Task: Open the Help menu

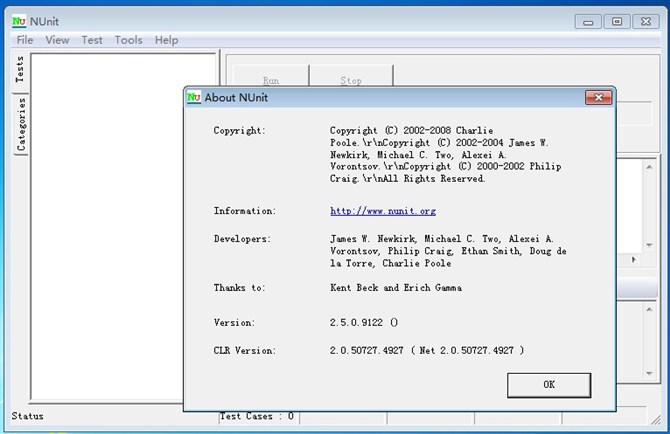Action: point(166,40)
